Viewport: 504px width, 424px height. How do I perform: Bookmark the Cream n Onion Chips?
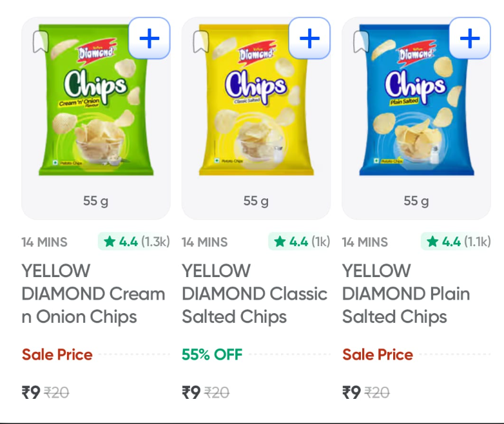[40, 43]
